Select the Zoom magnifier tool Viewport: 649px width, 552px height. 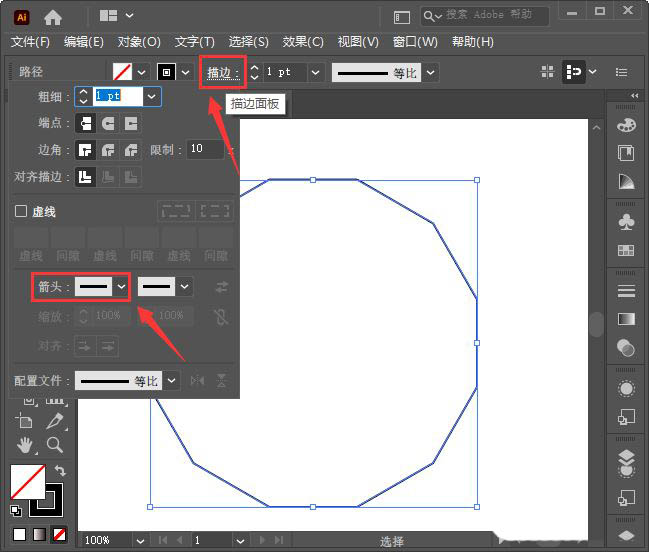(x=55, y=444)
